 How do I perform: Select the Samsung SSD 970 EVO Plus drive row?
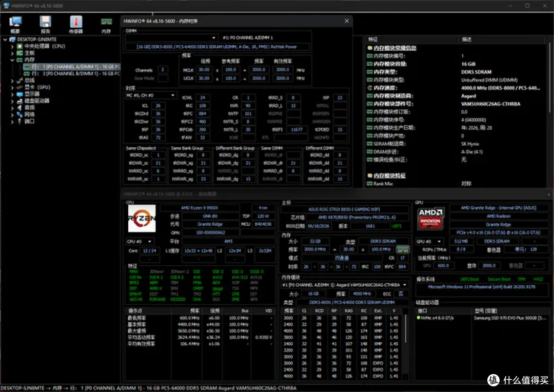click(482, 318)
